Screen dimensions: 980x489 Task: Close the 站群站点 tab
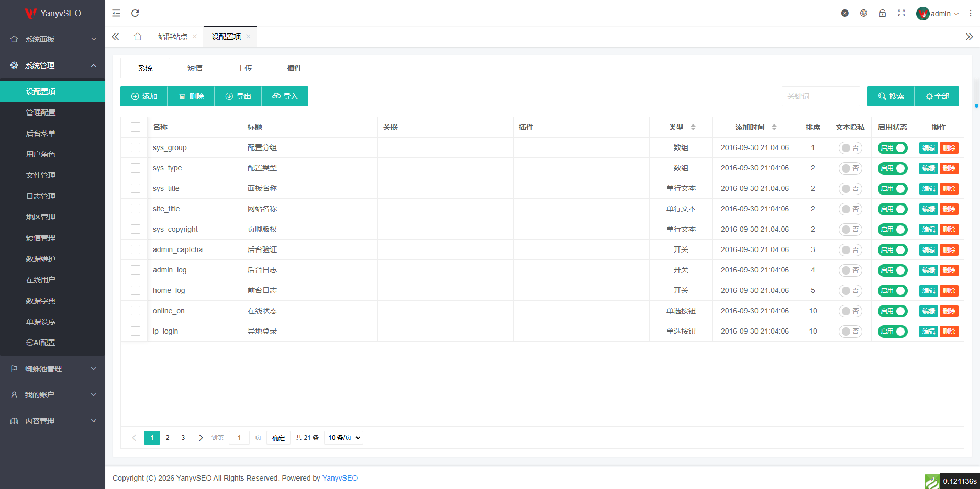[195, 36]
